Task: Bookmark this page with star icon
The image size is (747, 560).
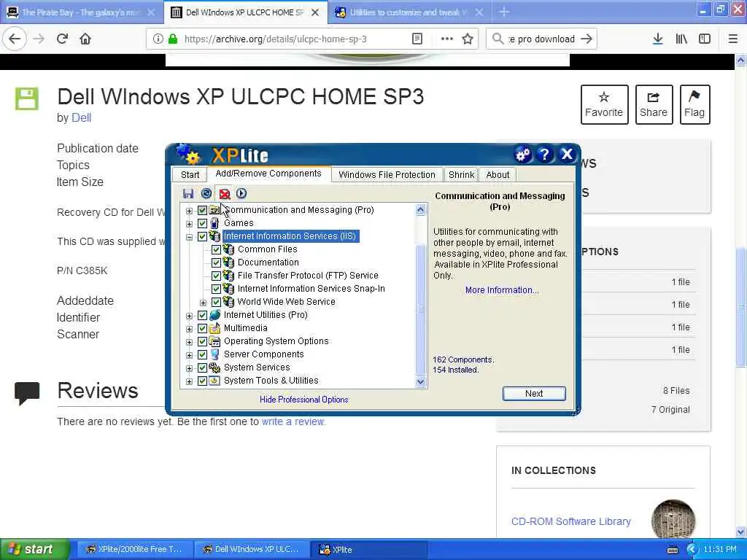Action: click(468, 39)
